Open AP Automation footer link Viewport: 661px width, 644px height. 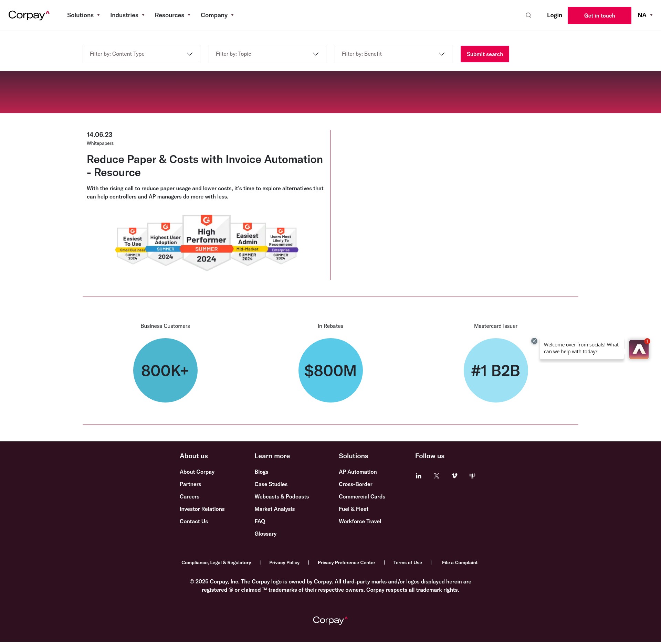tap(358, 472)
